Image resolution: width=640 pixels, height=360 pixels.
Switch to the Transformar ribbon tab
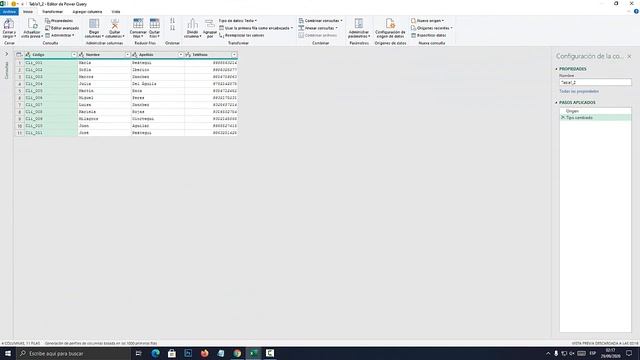coord(53,12)
